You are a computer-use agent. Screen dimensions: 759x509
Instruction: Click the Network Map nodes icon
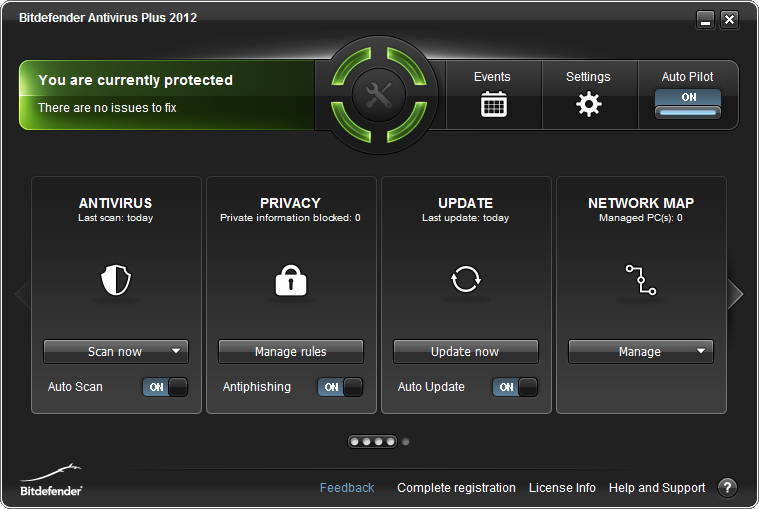tap(641, 281)
